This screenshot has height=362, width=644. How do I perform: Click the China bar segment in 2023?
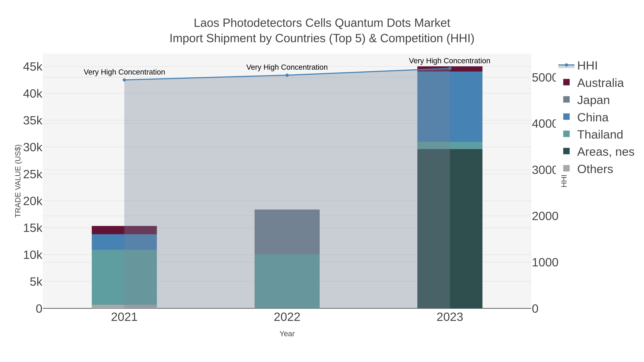click(x=450, y=107)
